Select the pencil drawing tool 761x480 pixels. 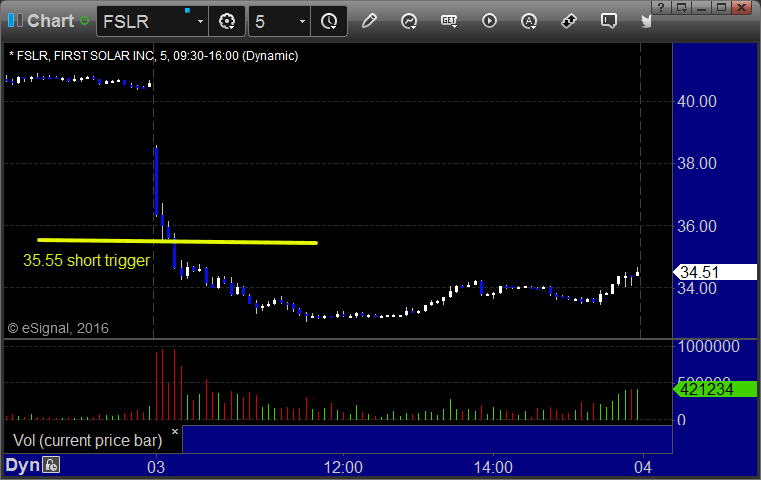click(369, 21)
